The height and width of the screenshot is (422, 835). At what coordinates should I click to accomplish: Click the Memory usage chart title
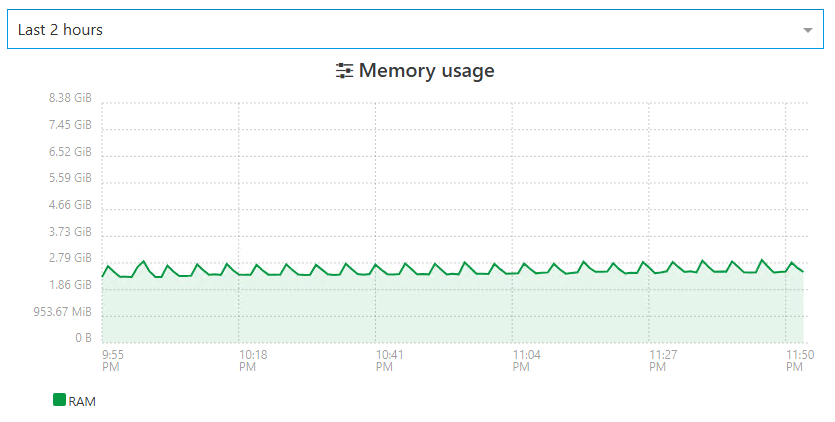pos(426,71)
